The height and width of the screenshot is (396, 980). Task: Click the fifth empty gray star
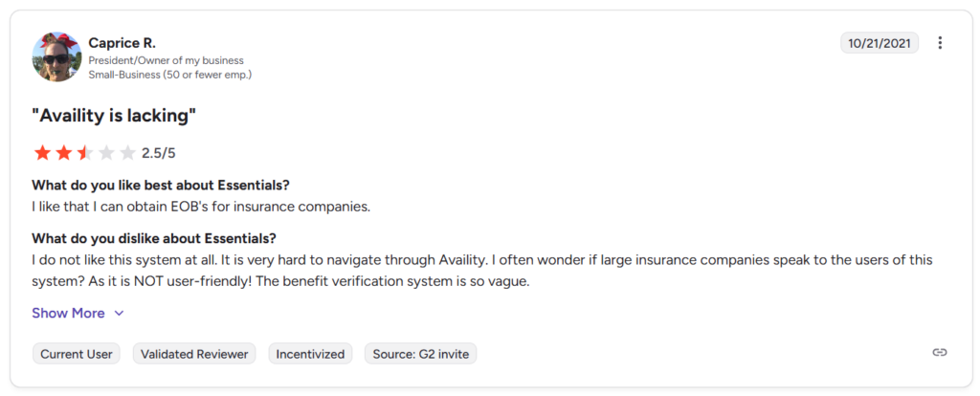coord(127,152)
